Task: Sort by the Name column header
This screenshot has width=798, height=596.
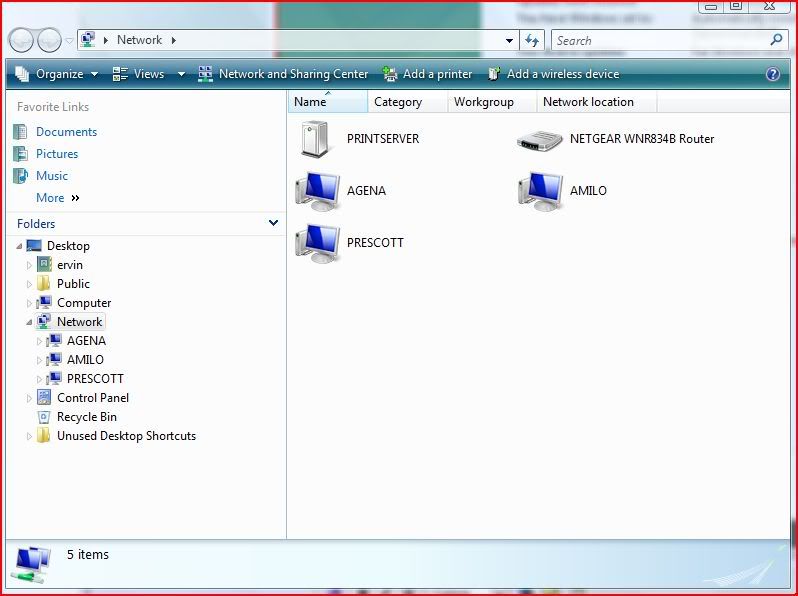Action: click(x=328, y=102)
